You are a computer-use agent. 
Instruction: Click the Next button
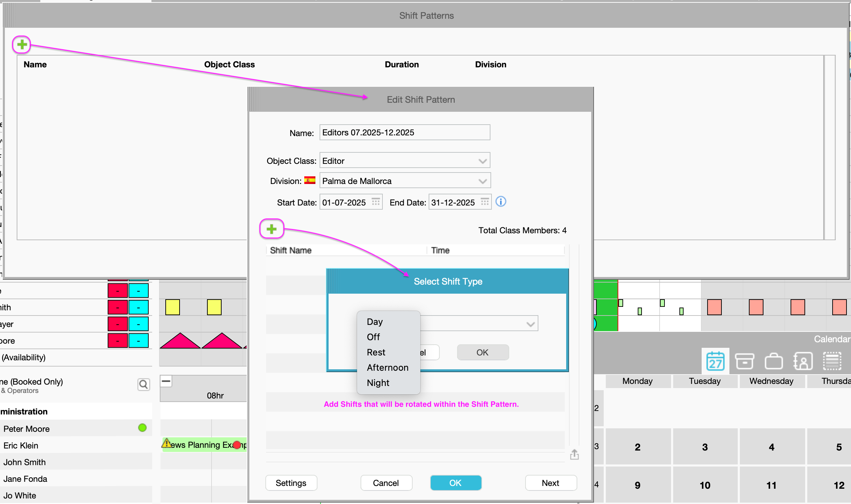(x=551, y=483)
